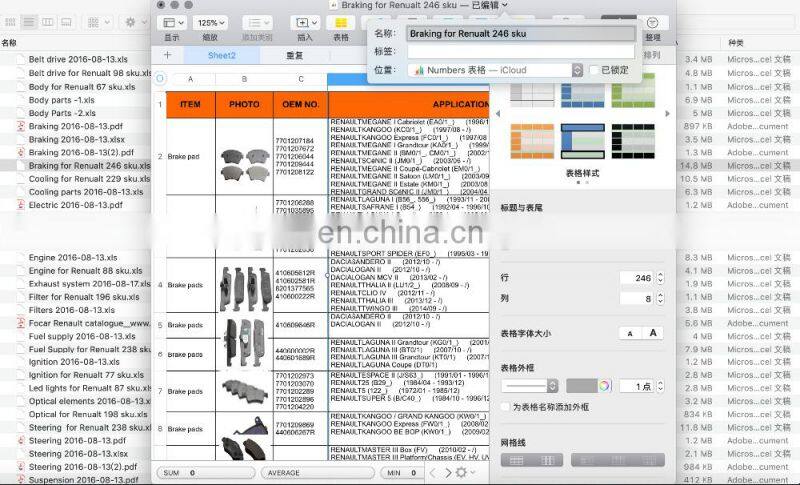The height and width of the screenshot is (485, 800).
Task: Click the larger table font size button
Action: (654, 333)
